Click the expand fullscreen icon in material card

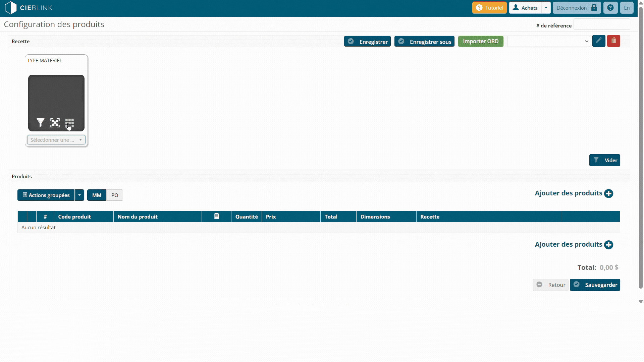[x=55, y=123]
